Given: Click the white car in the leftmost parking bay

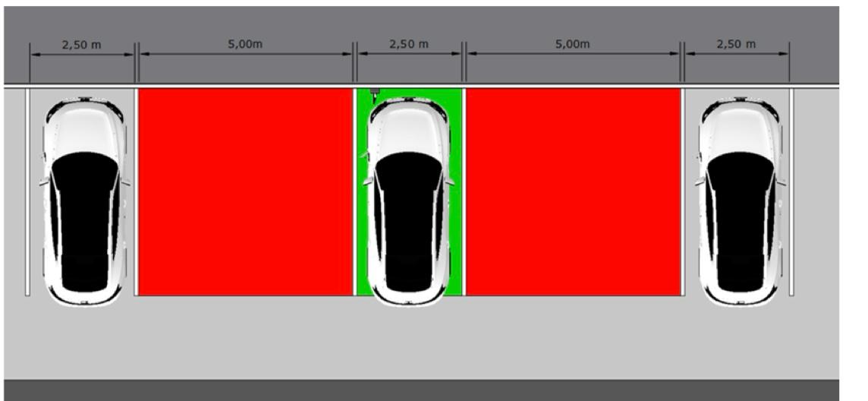Looking at the screenshot, I should [84, 201].
